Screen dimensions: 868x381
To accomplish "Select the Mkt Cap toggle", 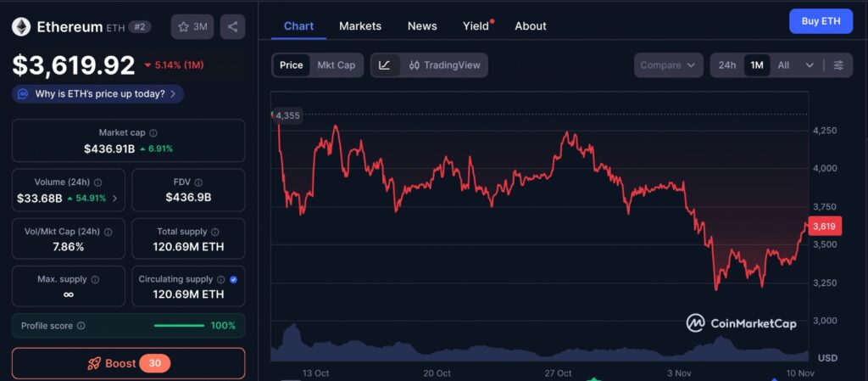I will click(x=336, y=65).
